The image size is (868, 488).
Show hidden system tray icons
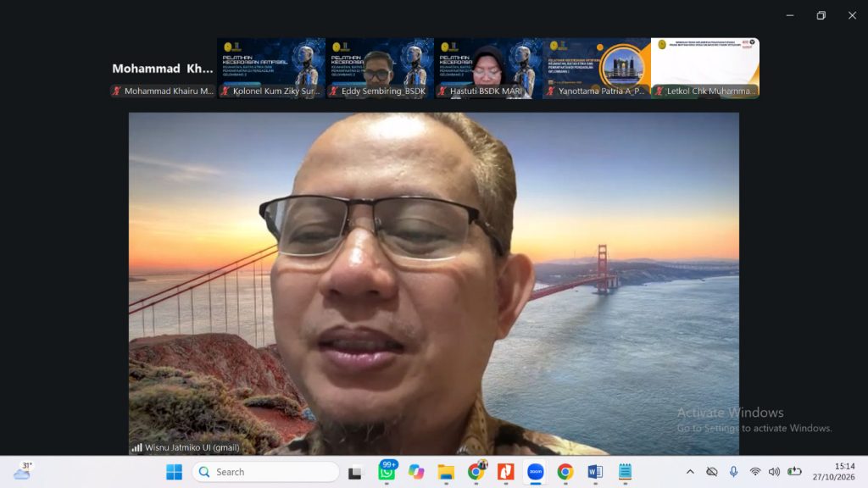690,472
